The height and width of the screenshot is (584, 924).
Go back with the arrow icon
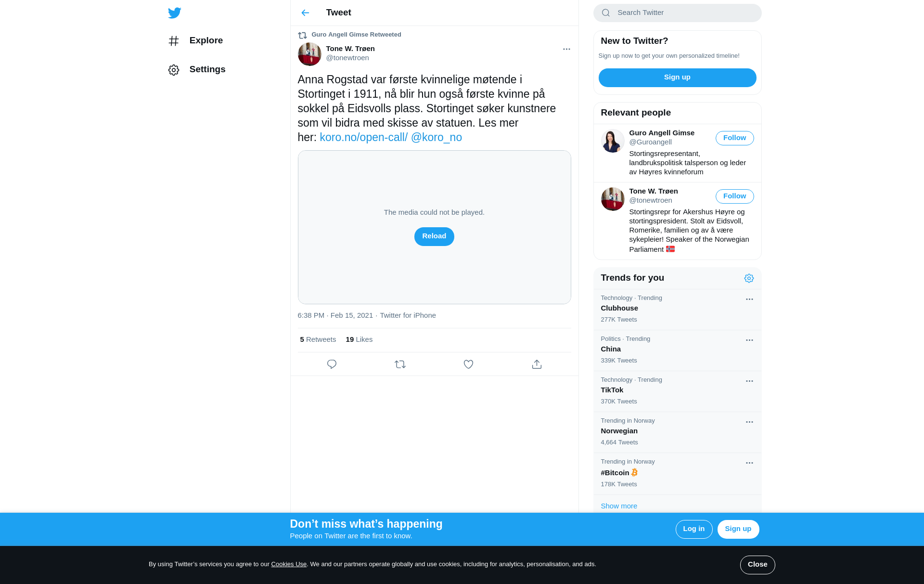305,13
